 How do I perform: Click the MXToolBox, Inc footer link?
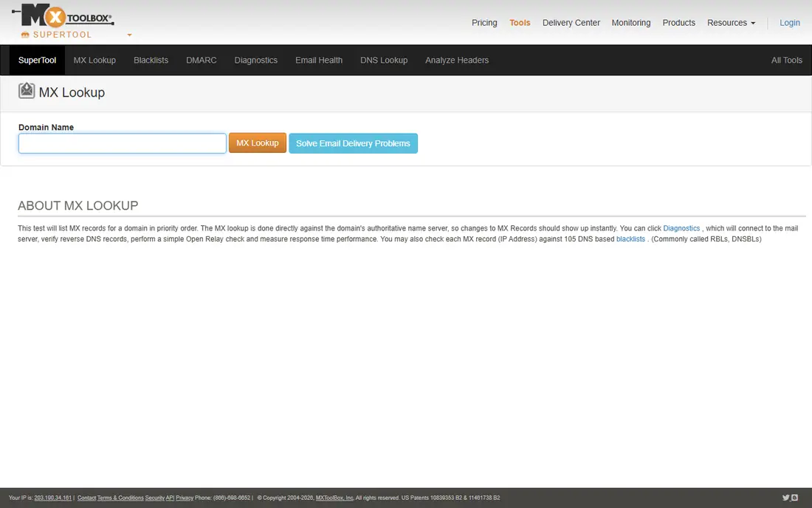click(334, 498)
